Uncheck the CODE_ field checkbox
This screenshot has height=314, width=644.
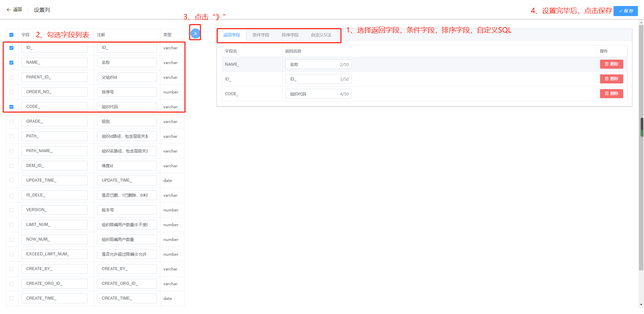click(x=11, y=107)
